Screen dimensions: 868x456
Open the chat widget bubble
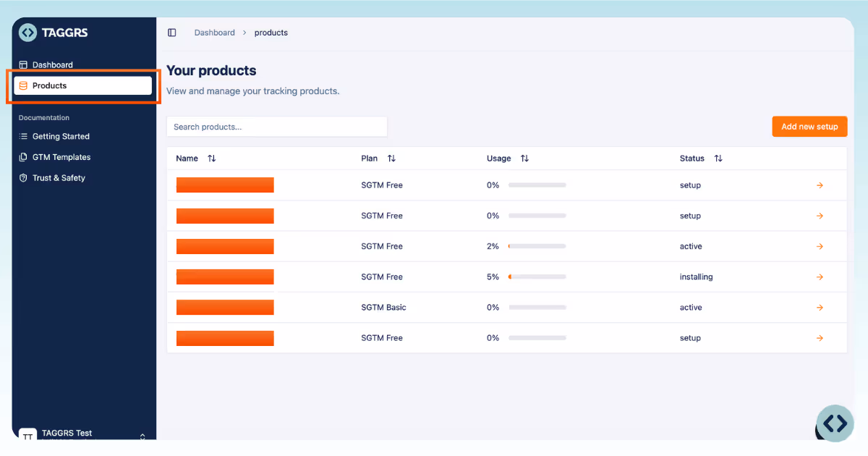(835, 423)
